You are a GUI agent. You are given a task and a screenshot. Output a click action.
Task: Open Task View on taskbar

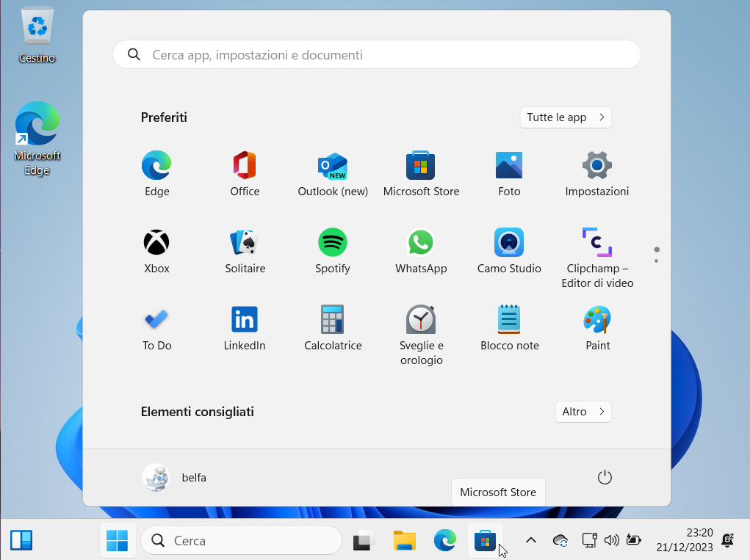pyautogui.click(x=364, y=540)
